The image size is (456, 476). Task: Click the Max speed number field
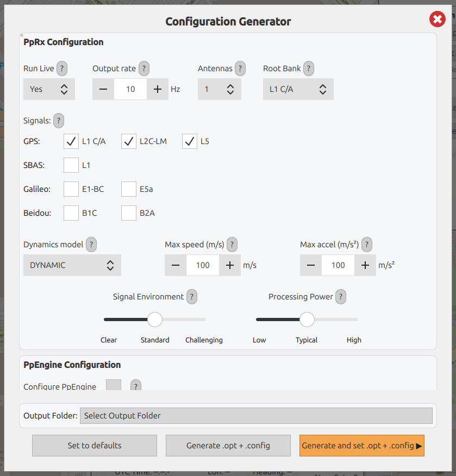tap(203, 265)
